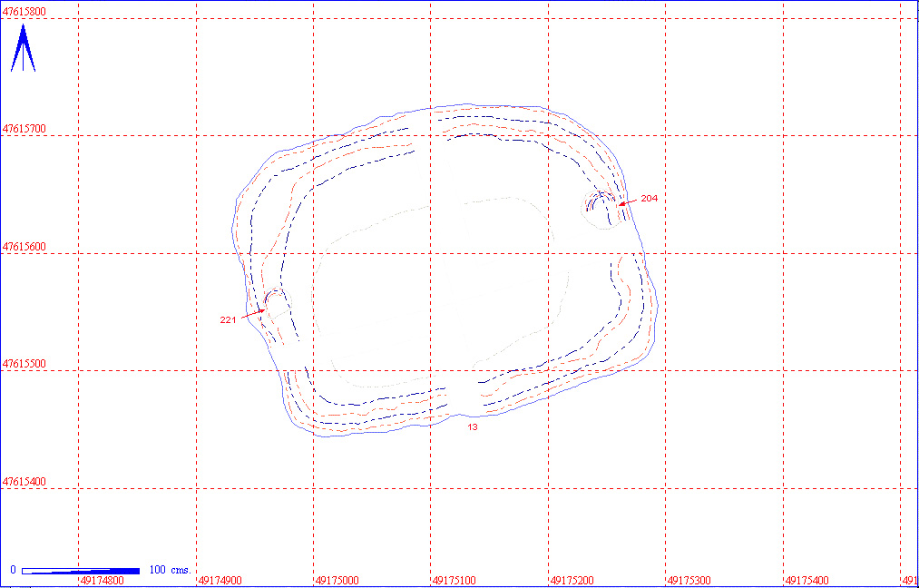Click easting label 49174900
This screenshot has width=919, height=588.
tap(220, 581)
